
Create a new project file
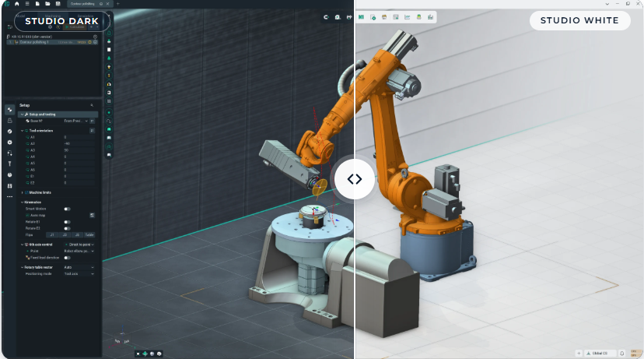click(37, 4)
